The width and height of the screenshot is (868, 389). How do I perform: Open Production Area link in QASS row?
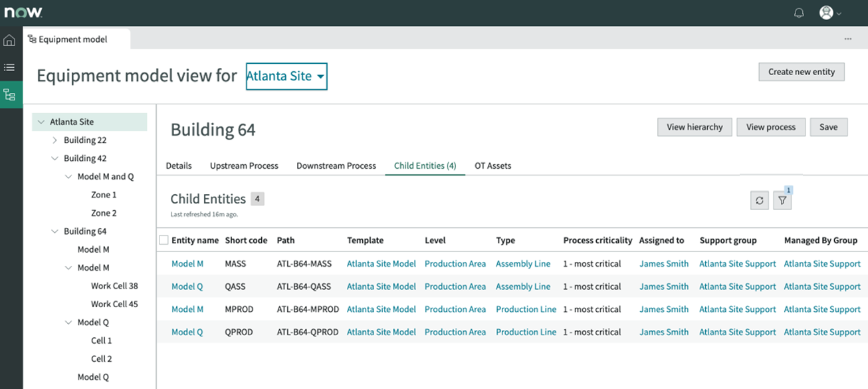(455, 287)
